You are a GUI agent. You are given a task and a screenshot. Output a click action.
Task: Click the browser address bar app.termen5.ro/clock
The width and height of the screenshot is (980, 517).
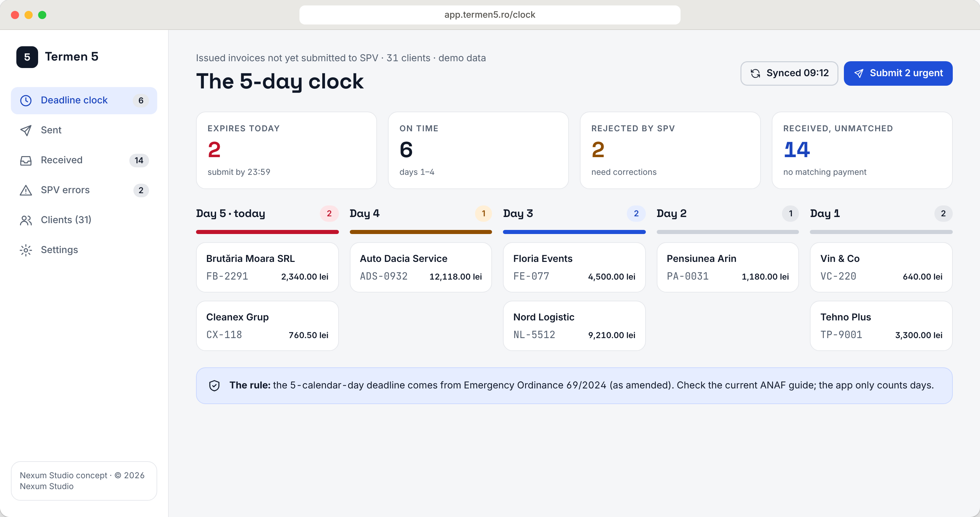pos(490,15)
